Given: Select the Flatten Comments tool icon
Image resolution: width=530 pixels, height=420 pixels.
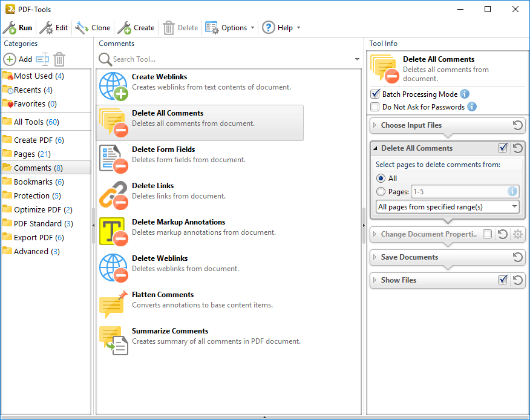Looking at the screenshot, I should point(113,304).
